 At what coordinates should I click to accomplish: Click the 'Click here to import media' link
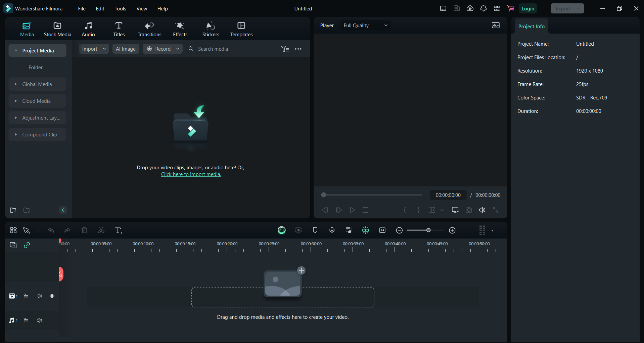point(191,174)
